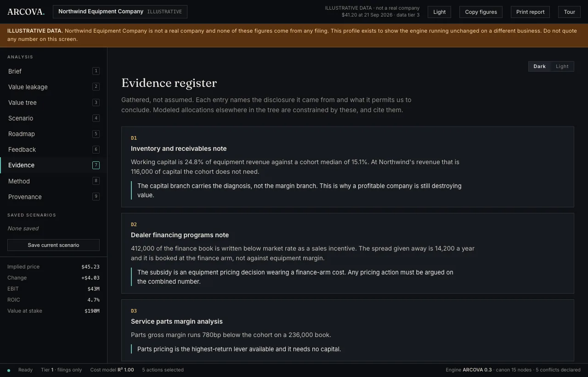Screen dimensions: 588x377
Task: Click the Implied price value $45.23
Action: click(90, 267)
